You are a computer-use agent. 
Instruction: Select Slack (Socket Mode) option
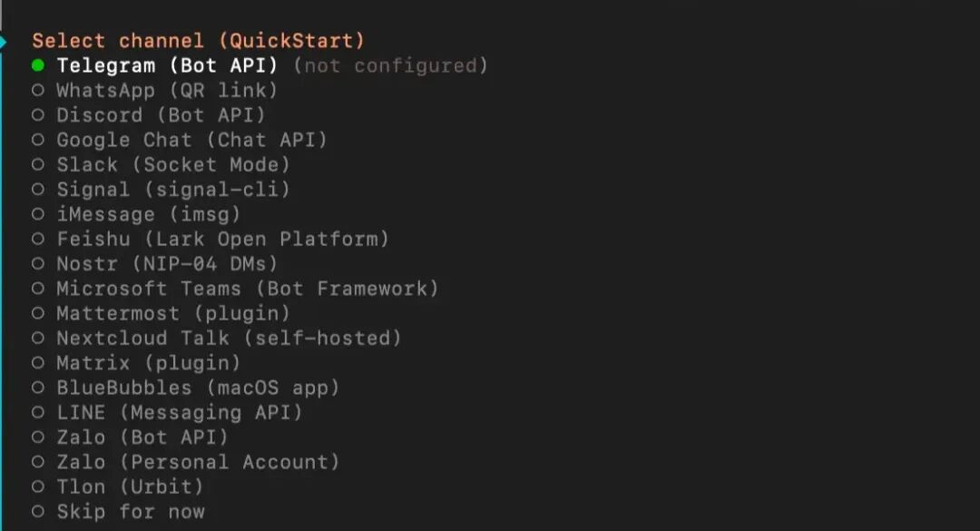[x=172, y=164]
